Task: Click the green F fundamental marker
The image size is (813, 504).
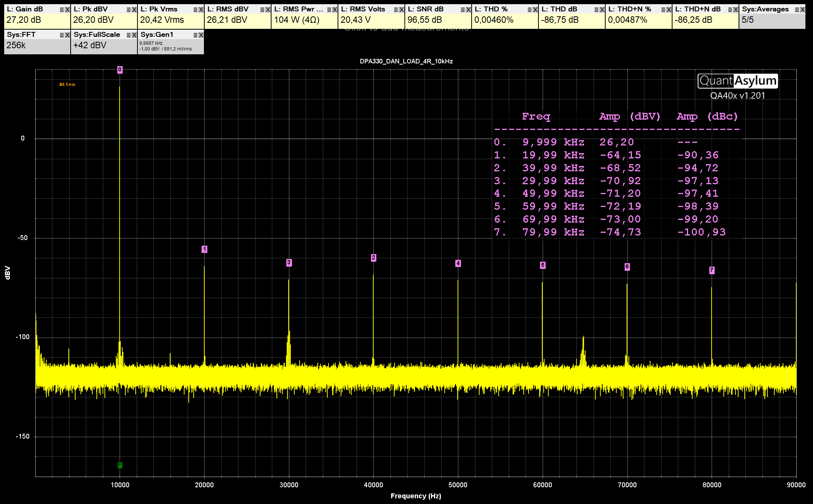Action: (x=120, y=465)
